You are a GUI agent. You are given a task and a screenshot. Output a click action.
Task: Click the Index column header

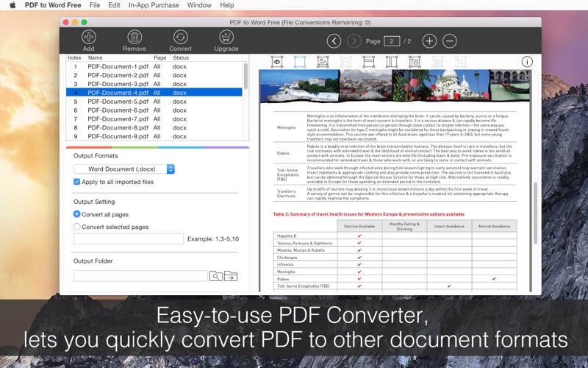pos(76,57)
